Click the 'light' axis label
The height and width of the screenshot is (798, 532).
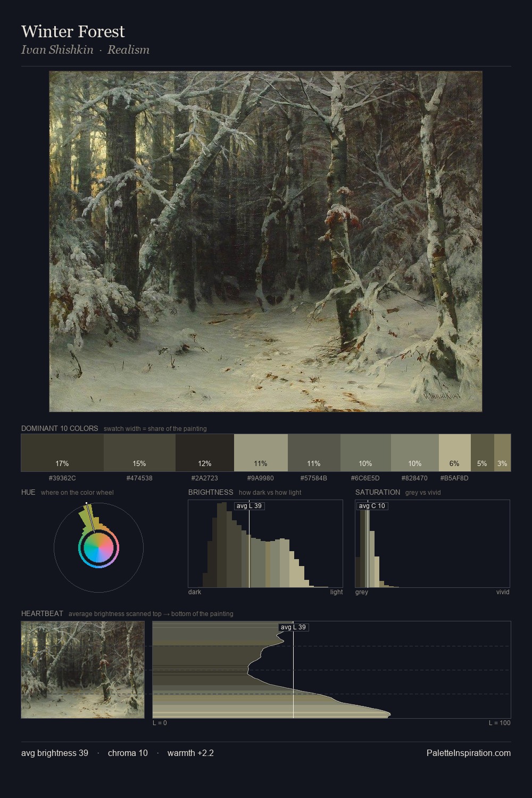pyautogui.click(x=337, y=592)
